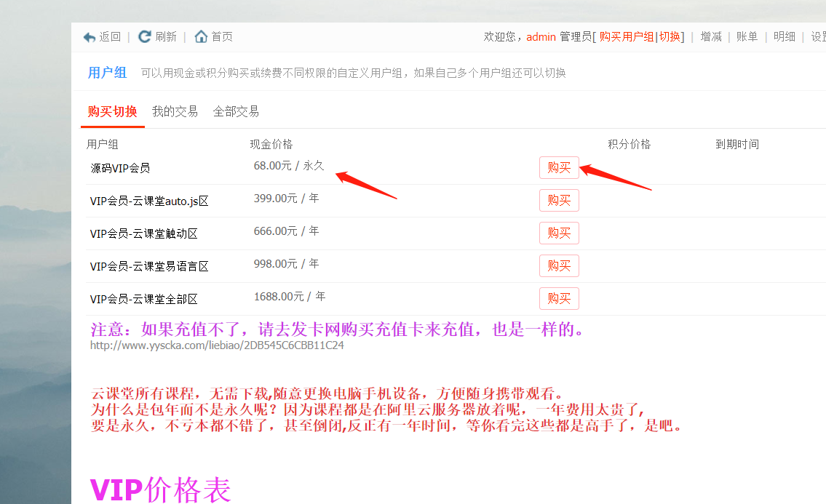Screen dimensions: 826x504
Task: Buy VIP会员-云课堂auto.js区 membership
Action: coord(559,200)
